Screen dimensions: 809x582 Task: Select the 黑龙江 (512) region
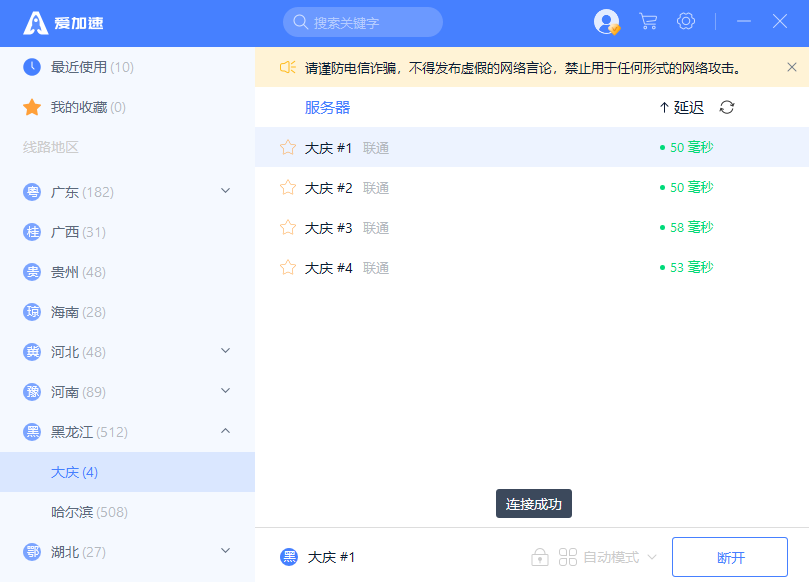[127, 432]
